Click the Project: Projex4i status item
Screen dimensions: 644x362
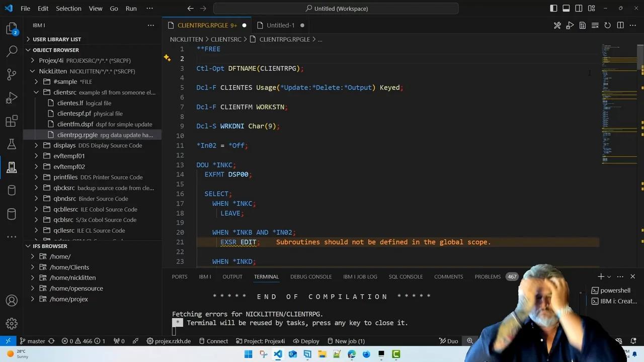pyautogui.click(x=261, y=341)
